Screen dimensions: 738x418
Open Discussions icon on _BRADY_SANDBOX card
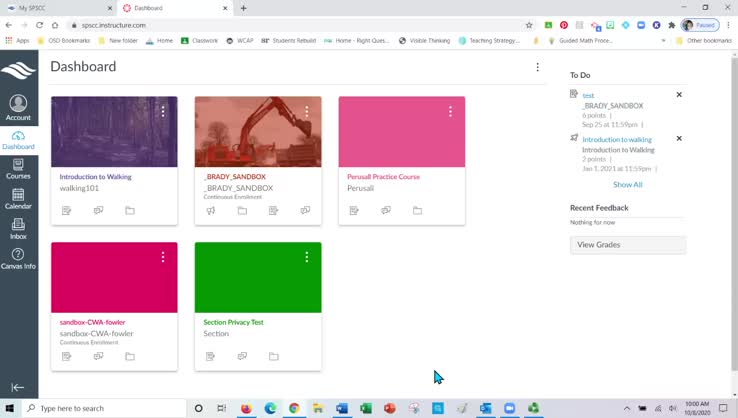click(305, 210)
